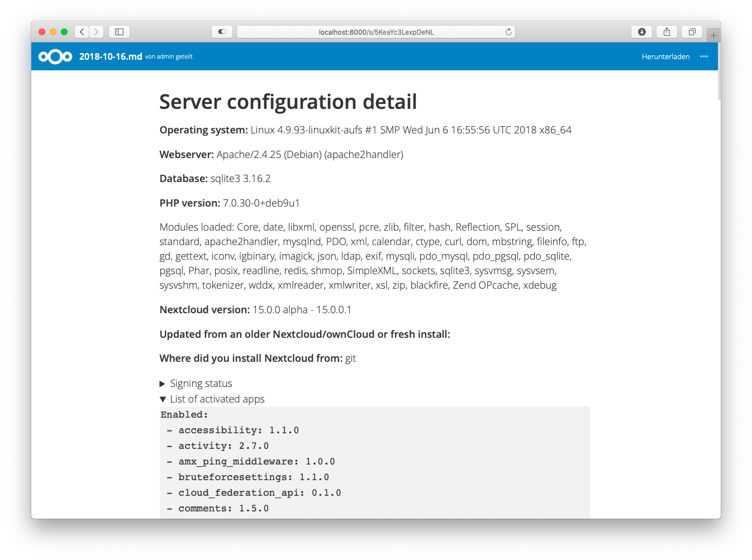Click the Server configuration detail heading
The width and height of the screenshot is (752, 560).
click(288, 102)
